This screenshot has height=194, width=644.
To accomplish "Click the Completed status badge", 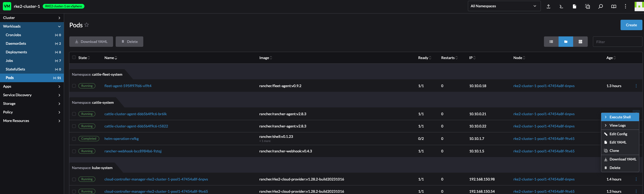I will (x=89, y=139).
